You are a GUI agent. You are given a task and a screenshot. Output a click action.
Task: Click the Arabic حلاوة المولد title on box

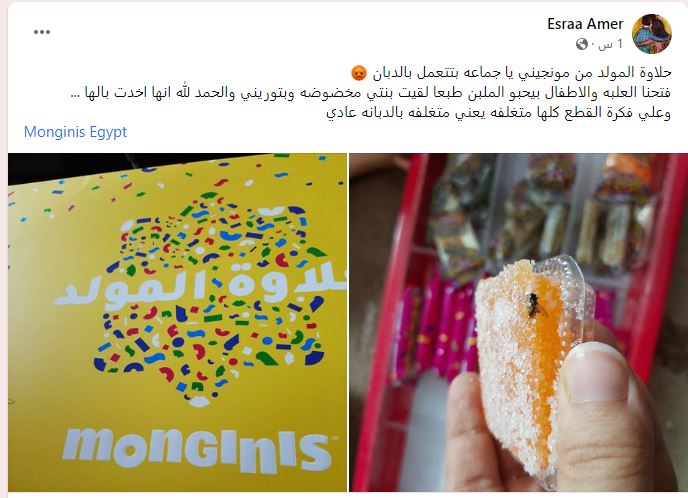201,286
